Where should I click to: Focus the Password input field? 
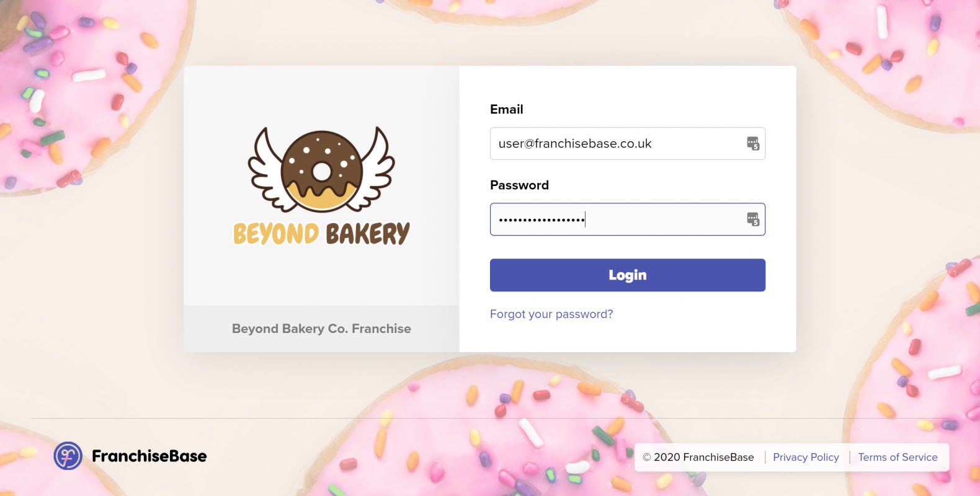tap(628, 219)
